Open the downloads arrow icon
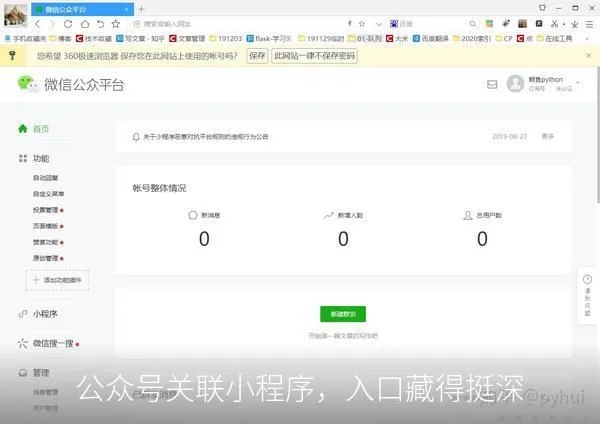This screenshot has height=424, width=600. tap(574, 24)
